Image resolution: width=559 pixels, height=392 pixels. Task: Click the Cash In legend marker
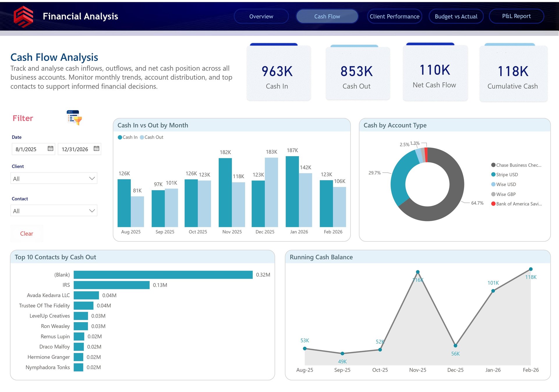click(120, 137)
